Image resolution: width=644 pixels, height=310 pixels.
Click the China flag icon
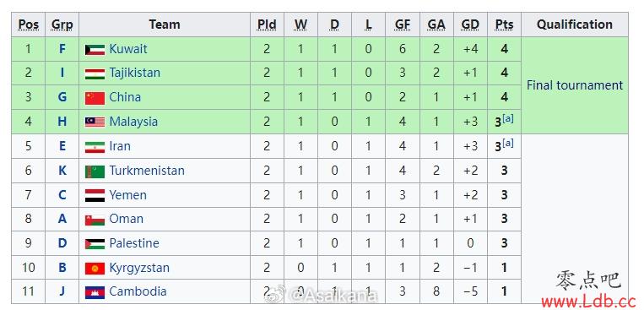[x=95, y=98]
